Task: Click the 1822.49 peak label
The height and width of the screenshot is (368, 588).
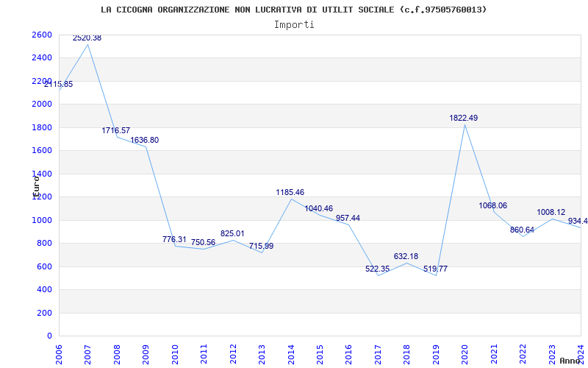Action: coord(464,118)
